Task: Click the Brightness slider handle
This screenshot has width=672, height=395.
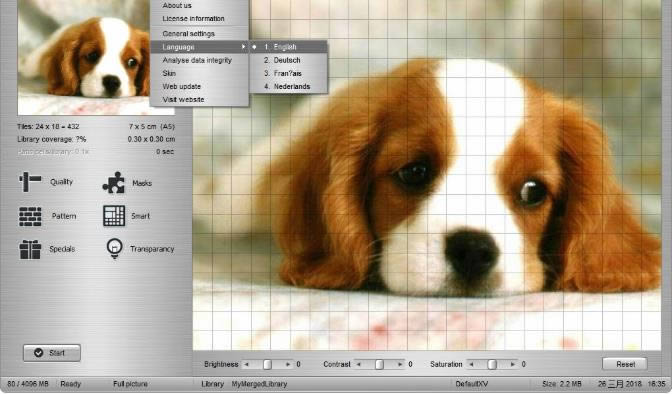Action: 267,364
